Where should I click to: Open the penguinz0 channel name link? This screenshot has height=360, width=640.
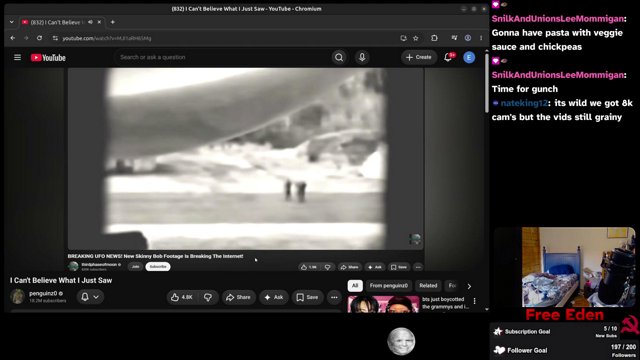point(43,293)
